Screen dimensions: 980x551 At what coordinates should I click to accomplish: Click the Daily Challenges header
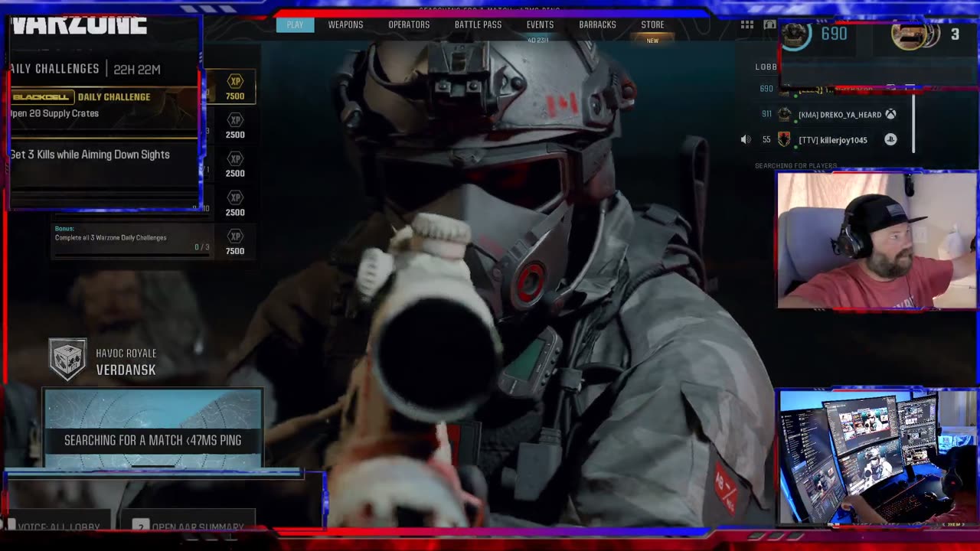click(55, 69)
